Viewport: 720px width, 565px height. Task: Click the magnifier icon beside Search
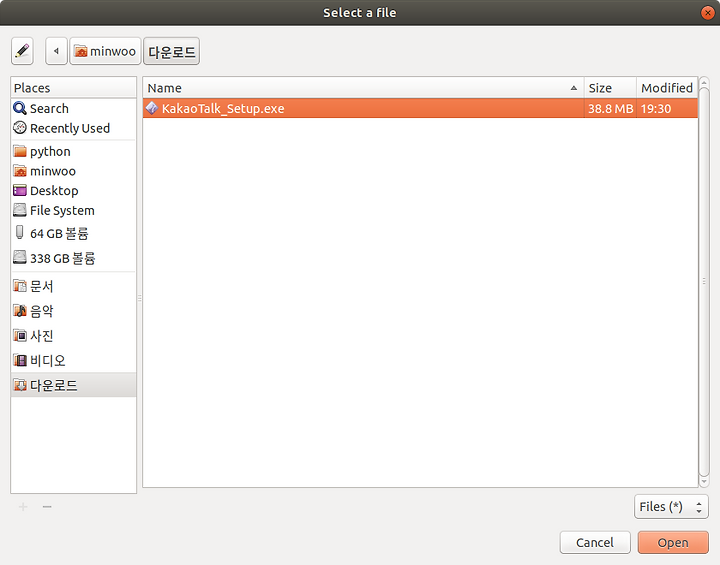click(20, 108)
